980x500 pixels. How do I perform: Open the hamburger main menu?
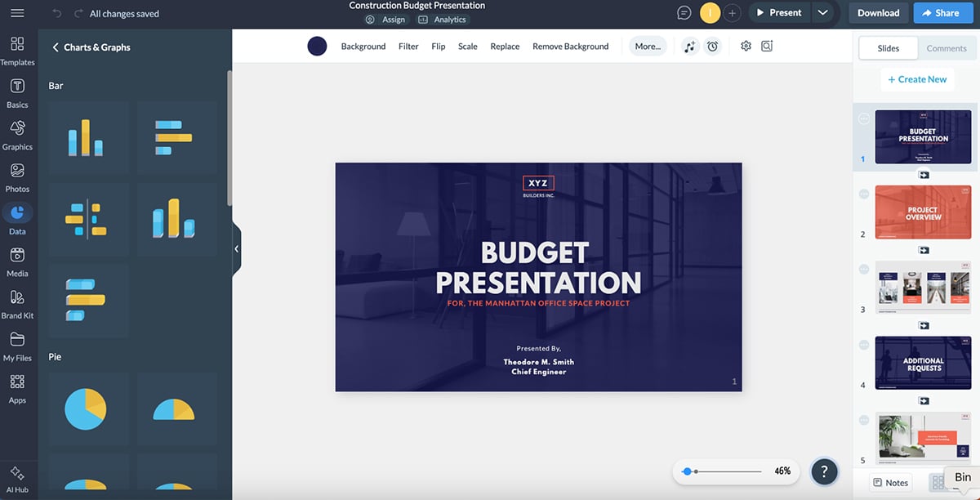click(x=17, y=13)
